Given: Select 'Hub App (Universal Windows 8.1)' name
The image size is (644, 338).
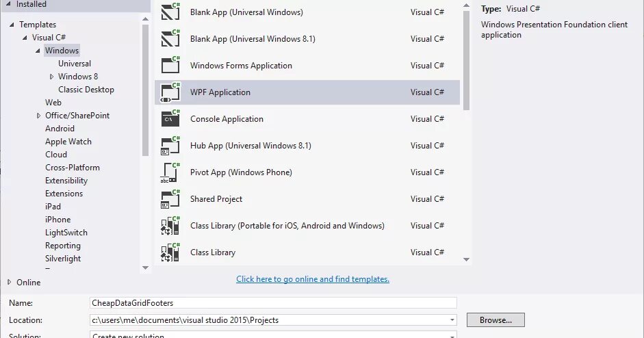Looking at the screenshot, I should pos(250,146).
